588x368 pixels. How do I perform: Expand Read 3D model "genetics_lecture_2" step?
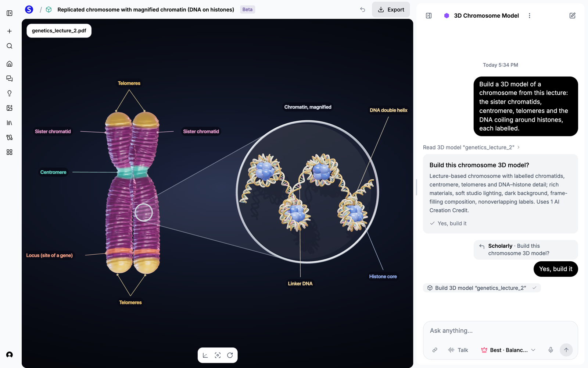[472, 147]
